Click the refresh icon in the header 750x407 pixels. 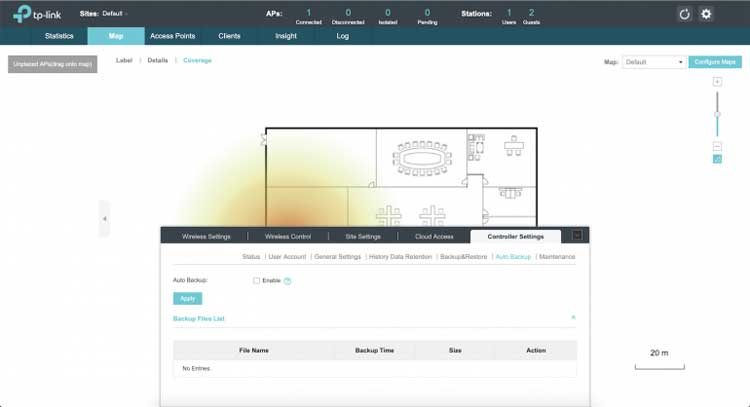tap(684, 14)
